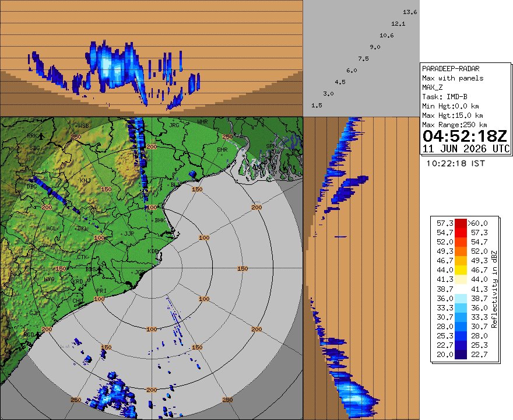Image resolution: width=513 pixels, height=420 pixels.
Task: Click the WMR station label on map
Action: pos(202,122)
